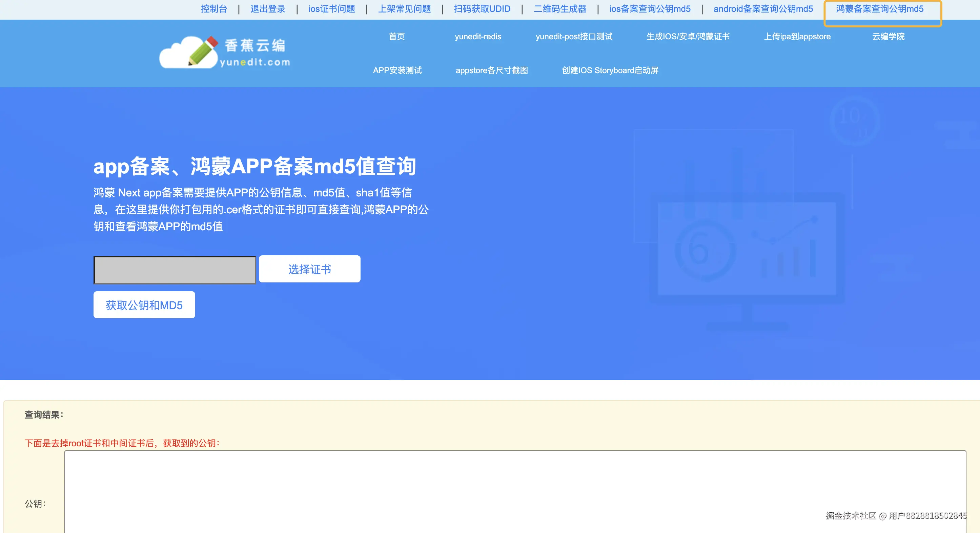Open 云编学院 menu item
Image resolution: width=980 pixels, height=533 pixels.
click(888, 37)
